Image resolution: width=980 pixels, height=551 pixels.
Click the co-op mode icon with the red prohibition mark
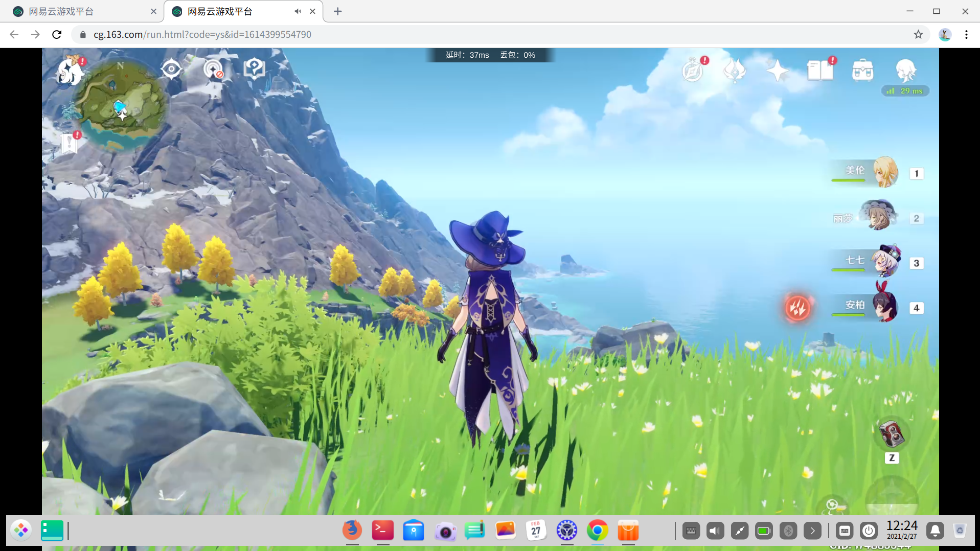coord(214,69)
